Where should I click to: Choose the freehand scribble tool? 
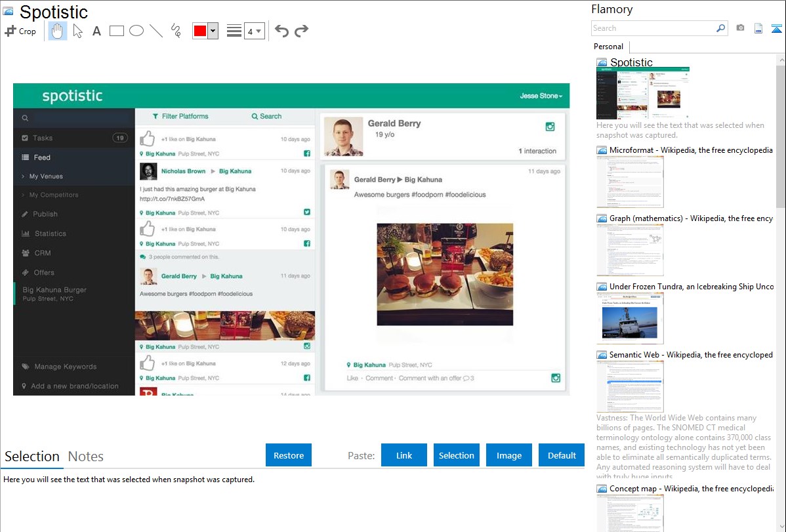[176, 31]
